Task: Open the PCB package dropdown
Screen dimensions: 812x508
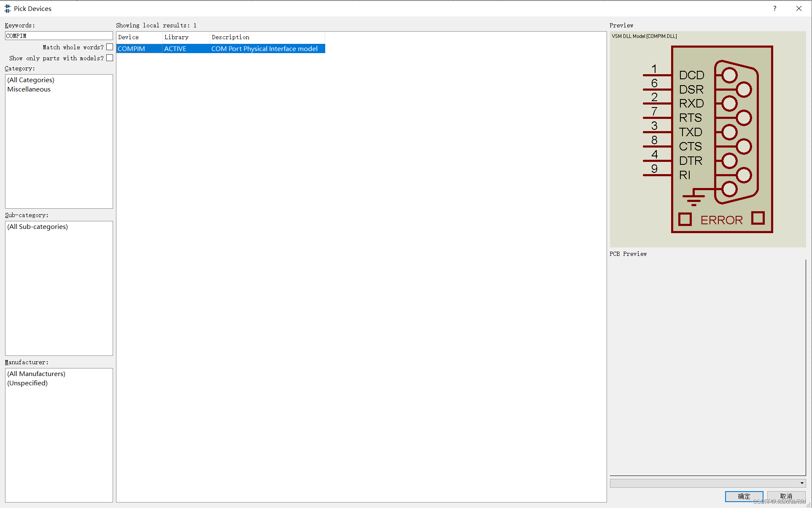Action: pos(708,483)
